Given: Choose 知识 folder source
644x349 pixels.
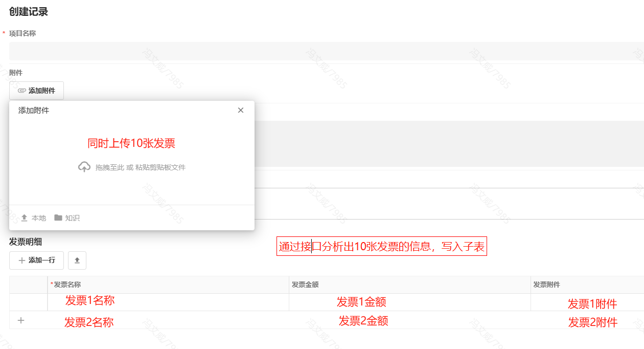Looking at the screenshot, I should (x=67, y=218).
